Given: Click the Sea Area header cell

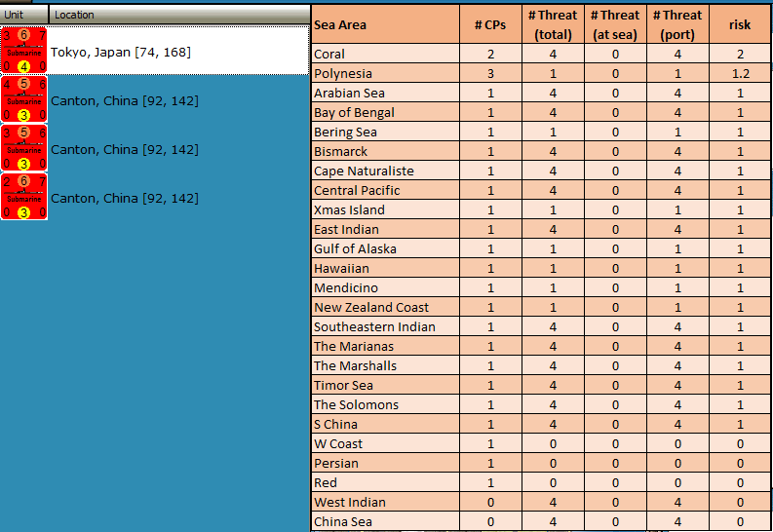Looking at the screenshot, I should (385, 24).
